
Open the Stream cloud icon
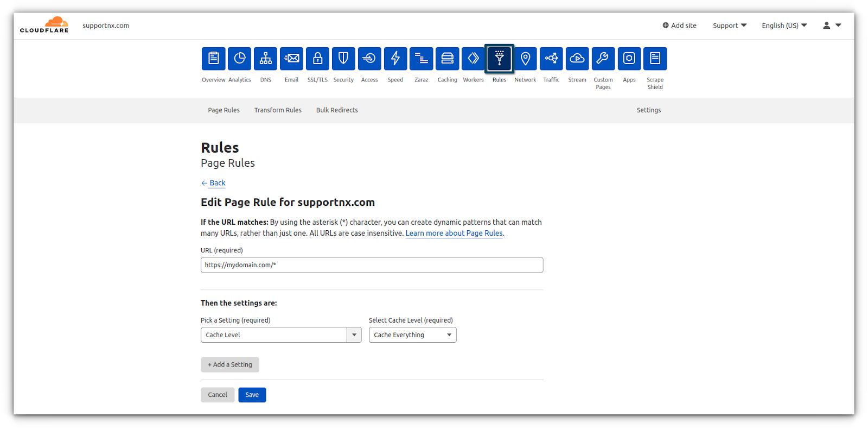pyautogui.click(x=577, y=59)
